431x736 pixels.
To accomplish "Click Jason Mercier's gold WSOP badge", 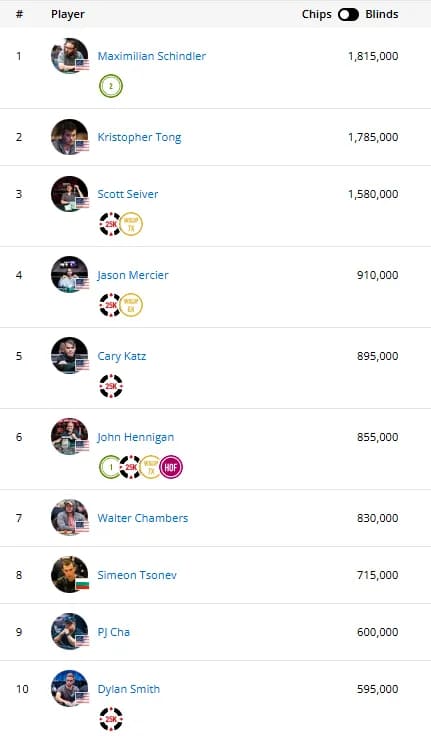I will [x=131, y=305].
